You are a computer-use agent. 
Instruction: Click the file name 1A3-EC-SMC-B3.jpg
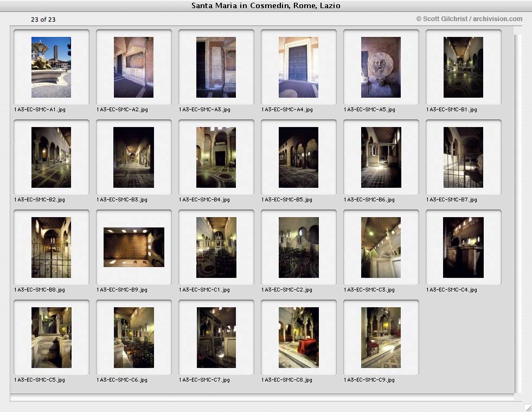point(122,199)
